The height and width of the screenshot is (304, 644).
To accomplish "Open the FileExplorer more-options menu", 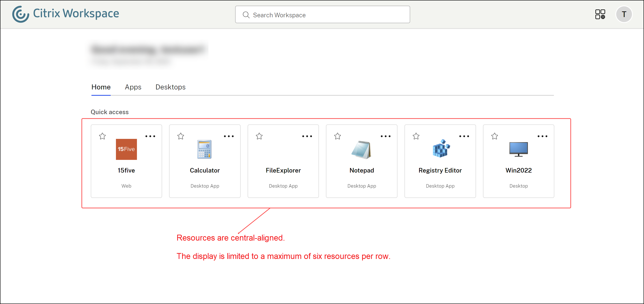I will [x=307, y=136].
